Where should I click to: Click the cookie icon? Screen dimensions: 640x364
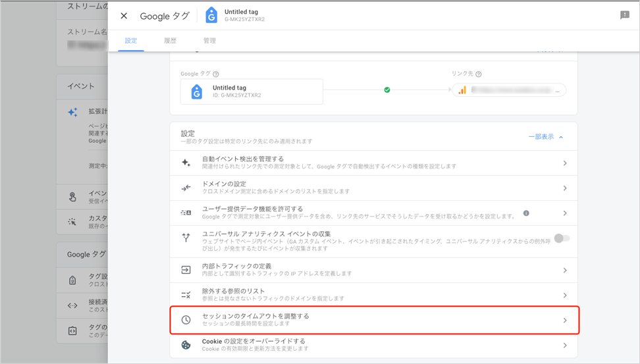(186, 345)
